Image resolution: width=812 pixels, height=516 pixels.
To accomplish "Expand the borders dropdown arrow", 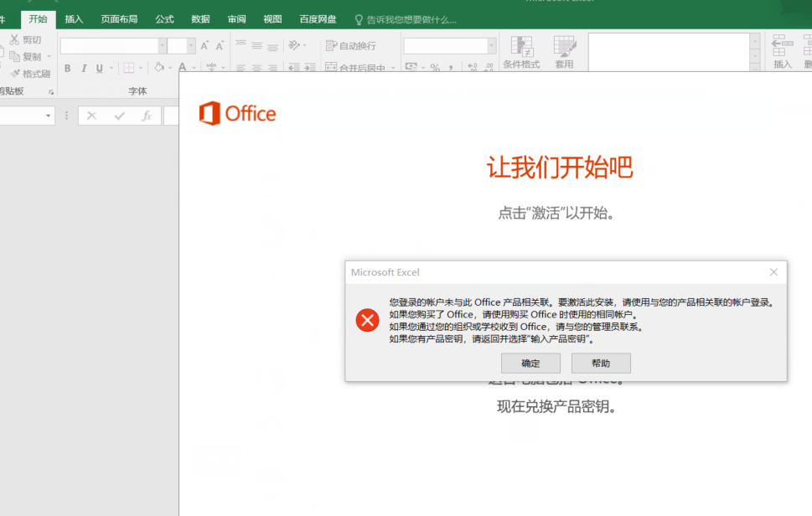I will tap(141, 68).
